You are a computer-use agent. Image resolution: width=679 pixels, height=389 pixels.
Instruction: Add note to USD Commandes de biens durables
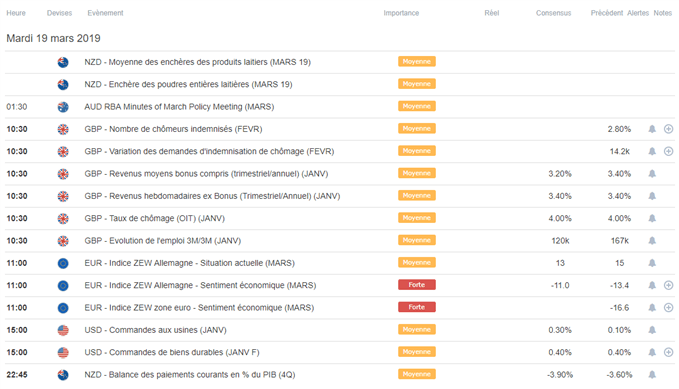[669, 352]
